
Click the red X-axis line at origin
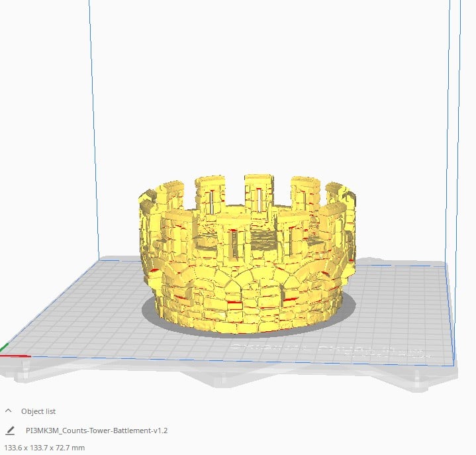(17, 356)
